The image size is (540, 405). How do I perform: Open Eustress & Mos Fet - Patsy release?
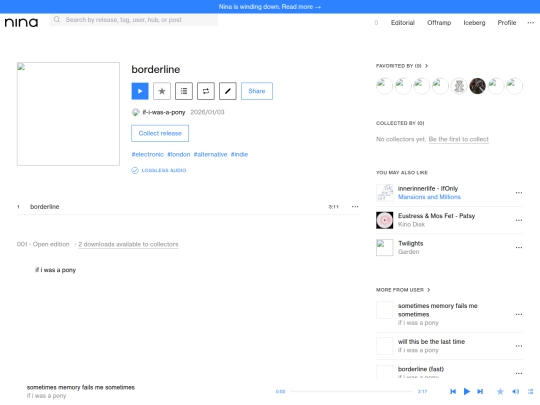[436, 216]
